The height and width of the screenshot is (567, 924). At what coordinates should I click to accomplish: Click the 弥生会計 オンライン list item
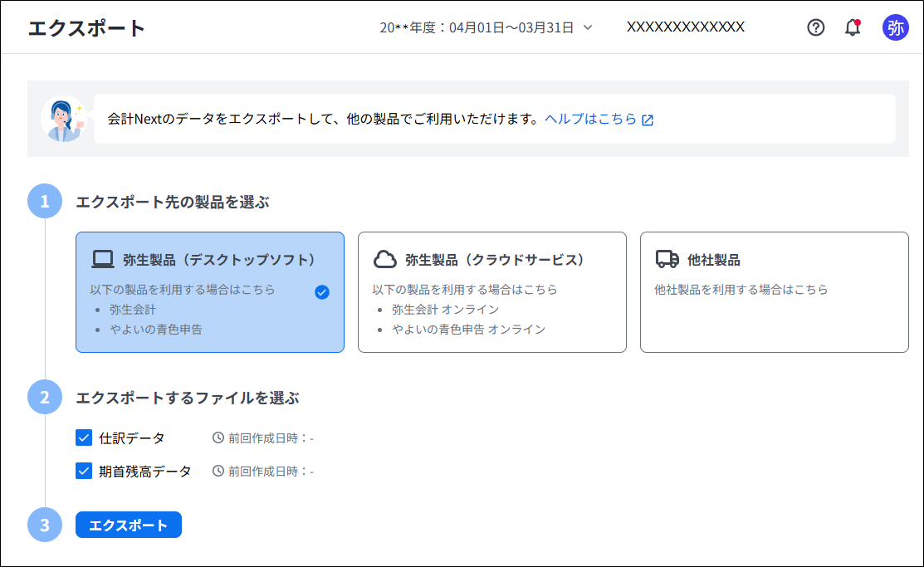[446, 310]
